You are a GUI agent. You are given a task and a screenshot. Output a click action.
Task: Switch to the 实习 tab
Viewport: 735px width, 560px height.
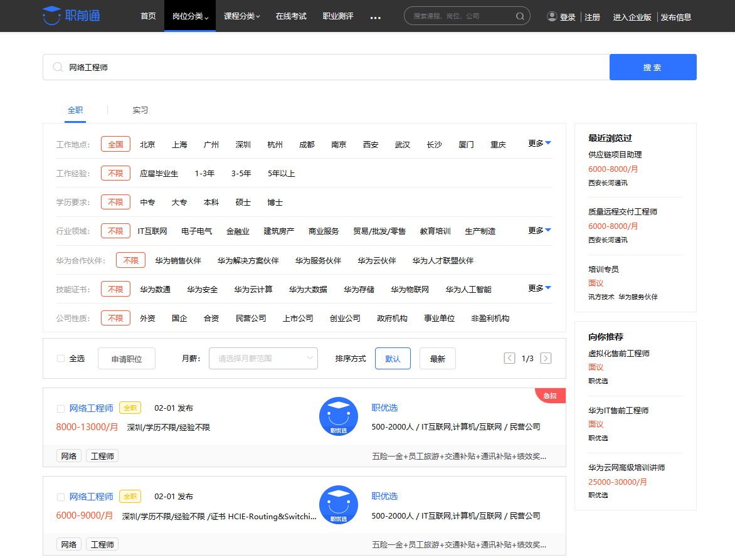[x=139, y=110]
